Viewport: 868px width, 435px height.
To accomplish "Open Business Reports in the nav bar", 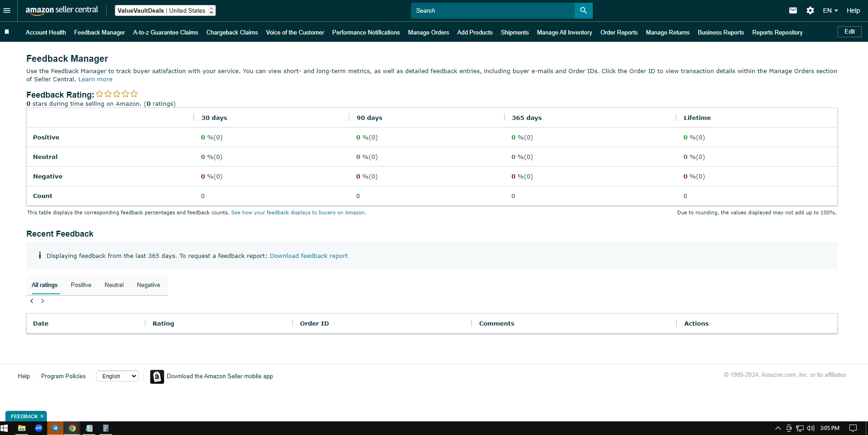I will point(721,32).
